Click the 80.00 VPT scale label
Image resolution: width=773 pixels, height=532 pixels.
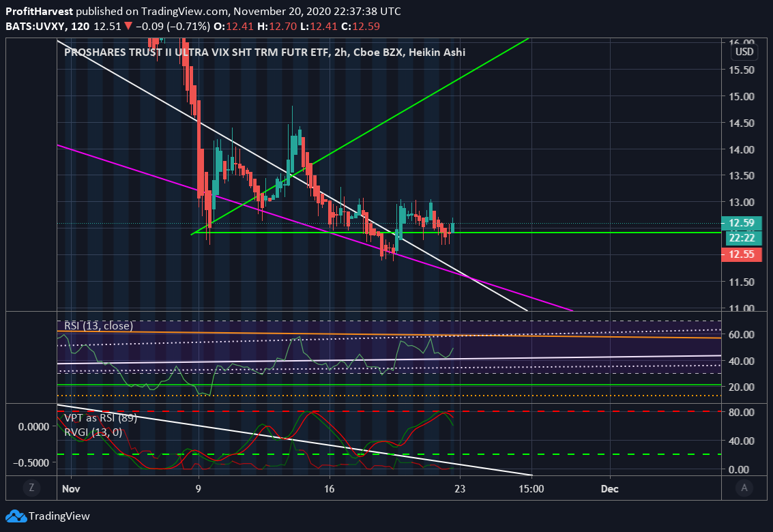click(742, 412)
